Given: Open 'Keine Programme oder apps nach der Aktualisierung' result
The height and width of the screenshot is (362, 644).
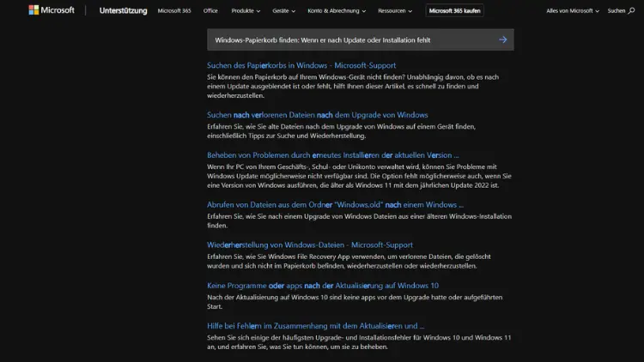Looking at the screenshot, I should coord(323,286).
